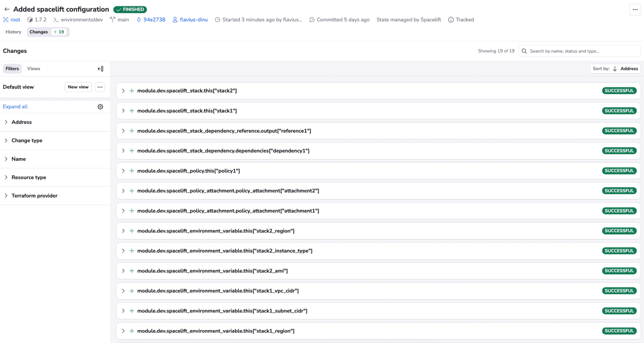This screenshot has height=343, width=644.
Task: Expand the policy1 row chevron
Action: coord(123,171)
